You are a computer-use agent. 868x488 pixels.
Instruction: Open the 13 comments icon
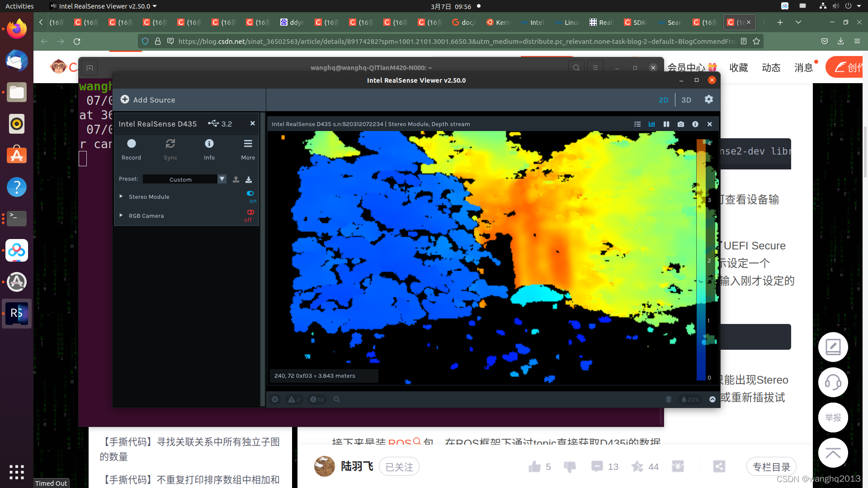click(597, 467)
